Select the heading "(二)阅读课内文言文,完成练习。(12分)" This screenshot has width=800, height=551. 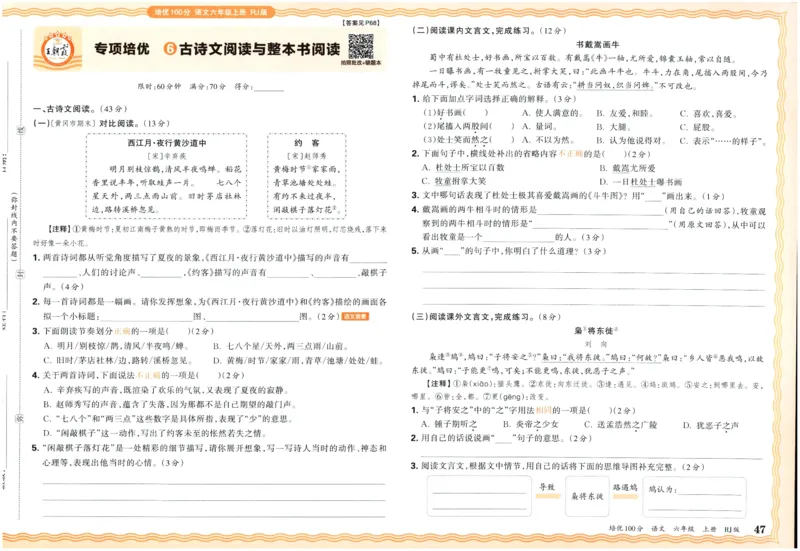point(490,31)
